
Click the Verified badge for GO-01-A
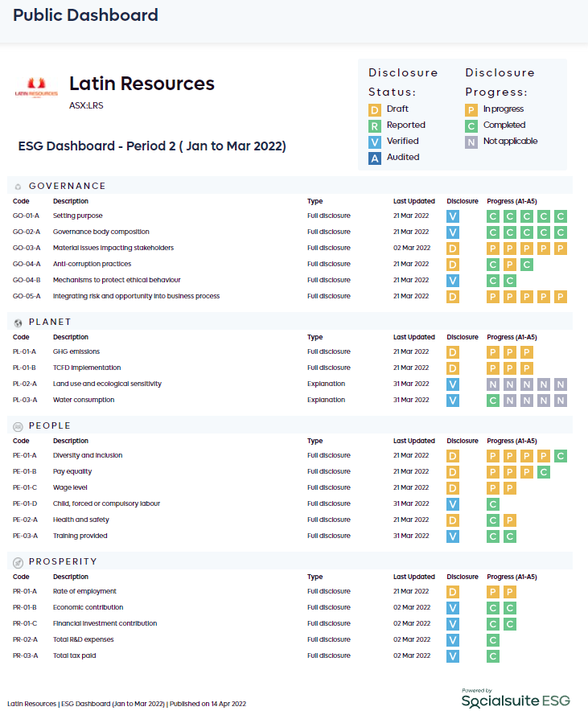(453, 216)
